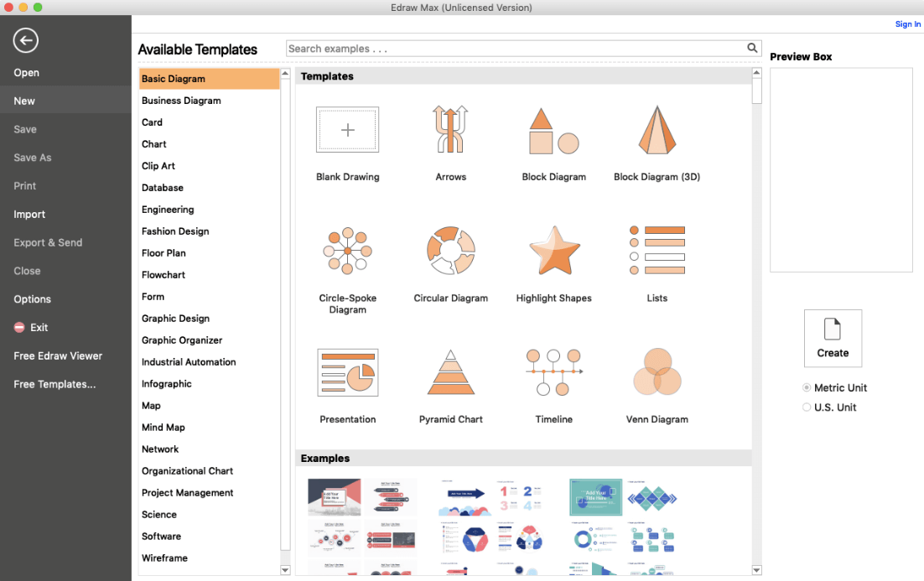Select New in the sidebar menu
This screenshot has height=581, width=924.
(x=65, y=101)
